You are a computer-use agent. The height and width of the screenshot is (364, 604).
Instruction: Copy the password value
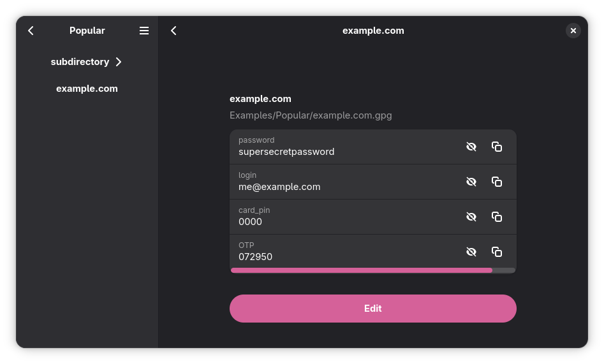[497, 147]
